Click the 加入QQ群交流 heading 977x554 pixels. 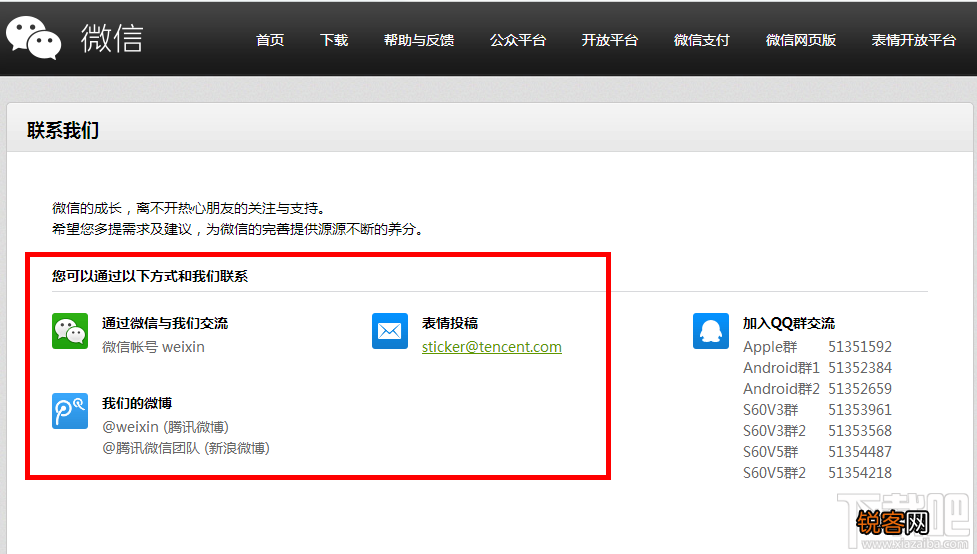(x=789, y=323)
